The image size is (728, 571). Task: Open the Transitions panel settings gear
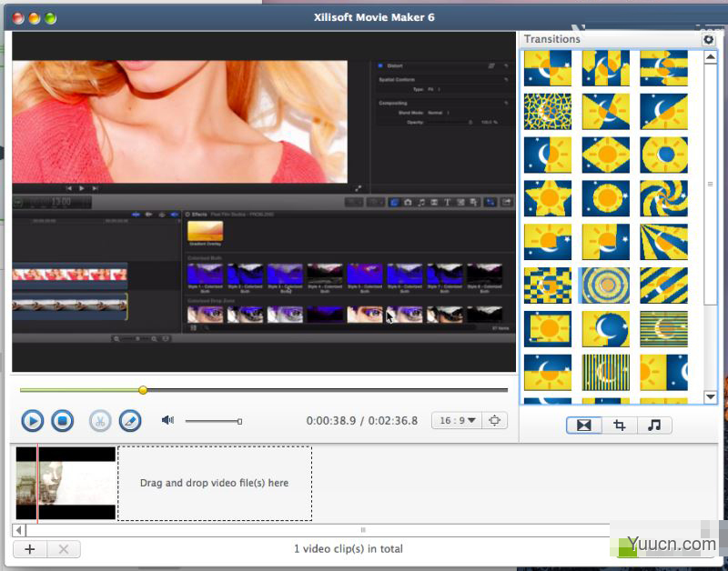pos(709,40)
